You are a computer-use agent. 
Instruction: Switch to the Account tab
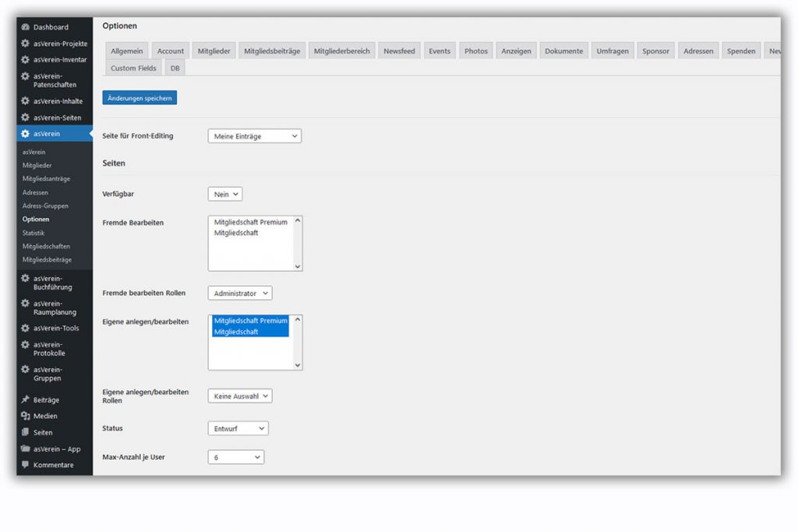171,51
